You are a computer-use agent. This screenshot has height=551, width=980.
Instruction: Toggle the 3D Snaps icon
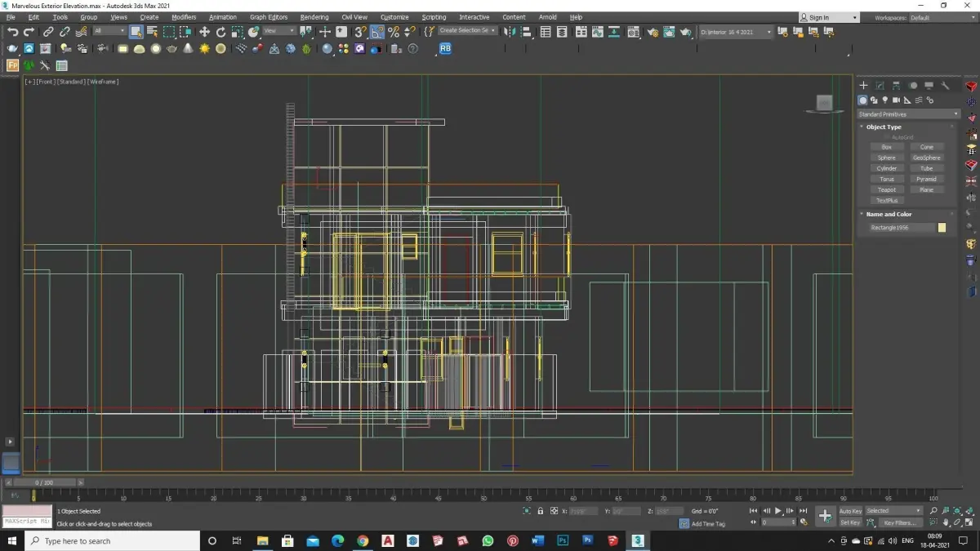tap(360, 32)
